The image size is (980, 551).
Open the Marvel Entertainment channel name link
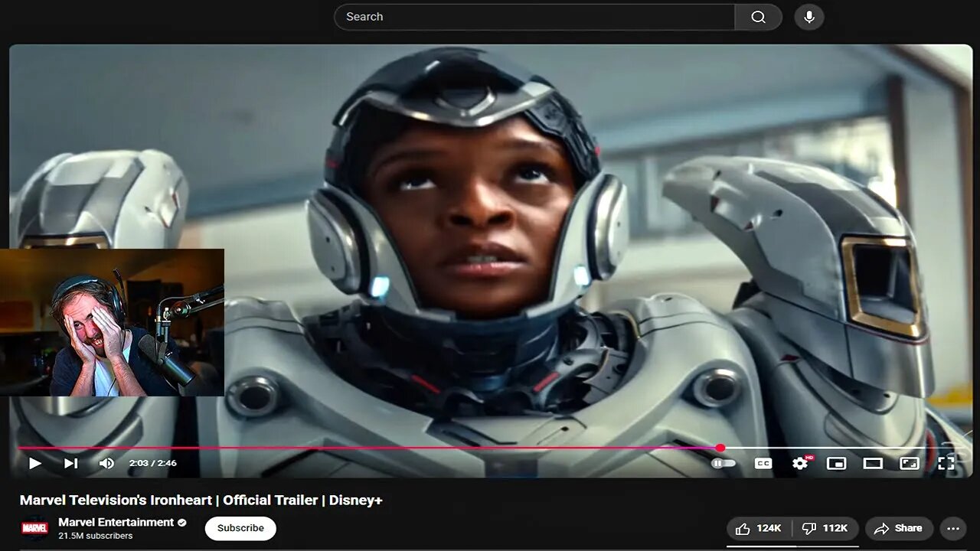coord(116,522)
